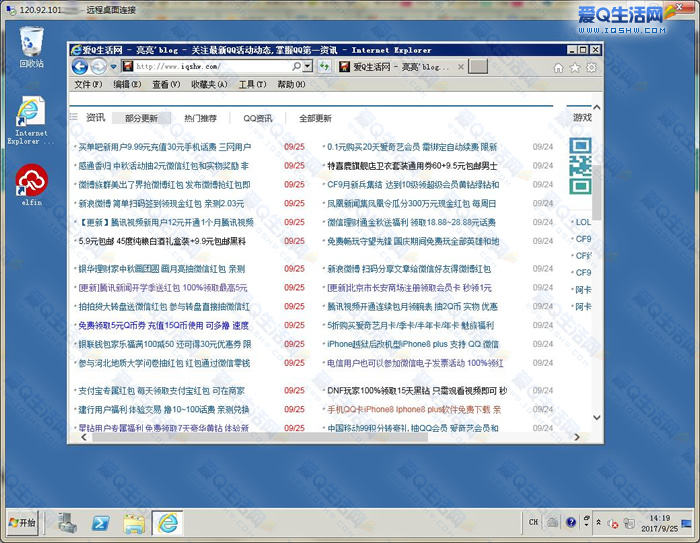Click the refresh page icon
The image size is (700, 543).
coord(324,67)
